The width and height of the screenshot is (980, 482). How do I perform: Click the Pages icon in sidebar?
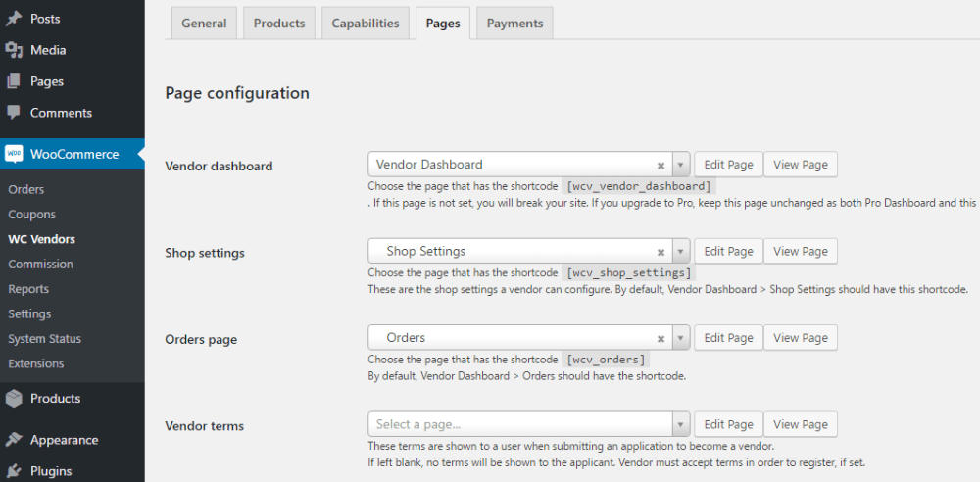[x=14, y=81]
